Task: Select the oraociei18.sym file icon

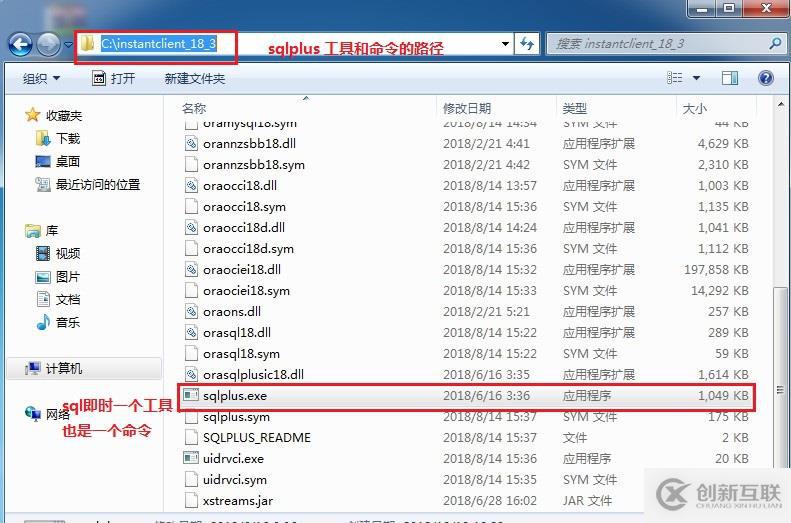Action: click(191, 290)
